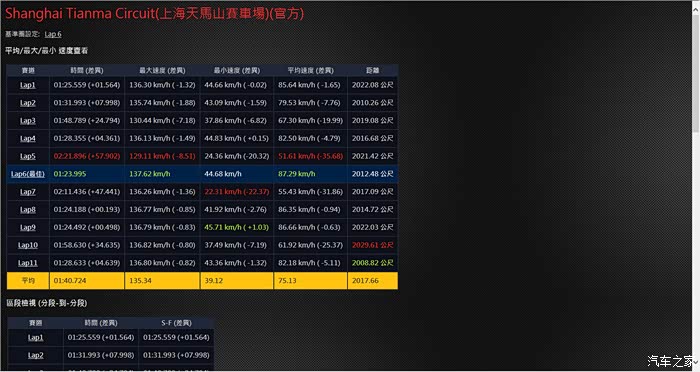Click the Lap9 link
The image size is (700, 372).
(28, 227)
